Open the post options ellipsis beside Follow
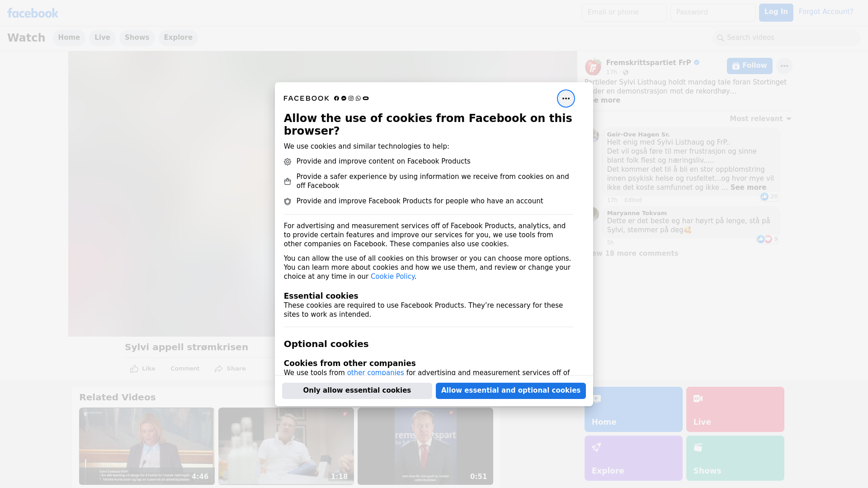868x488 pixels. (x=784, y=66)
